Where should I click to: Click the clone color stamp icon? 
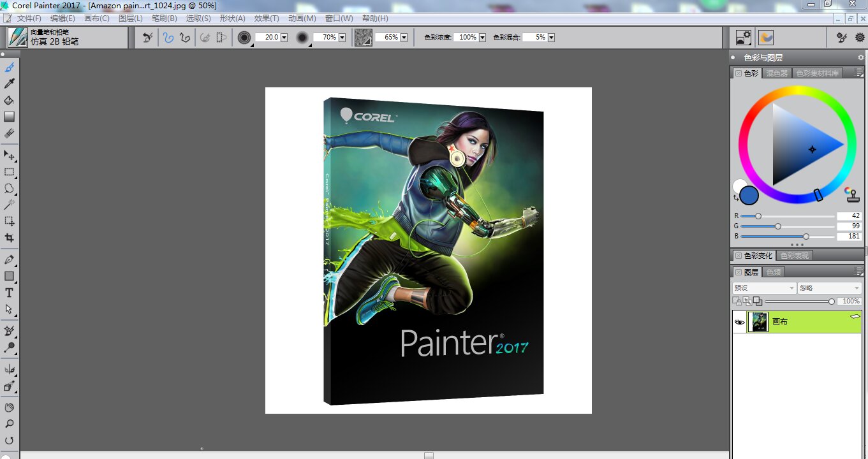pos(851,194)
